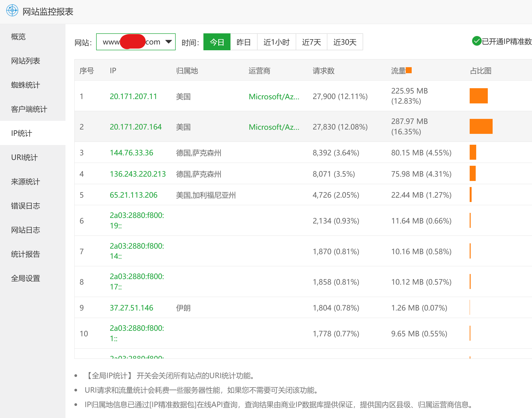
Task: Open 蜘蛛统计 in the sidebar
Action: coord(33,85)
